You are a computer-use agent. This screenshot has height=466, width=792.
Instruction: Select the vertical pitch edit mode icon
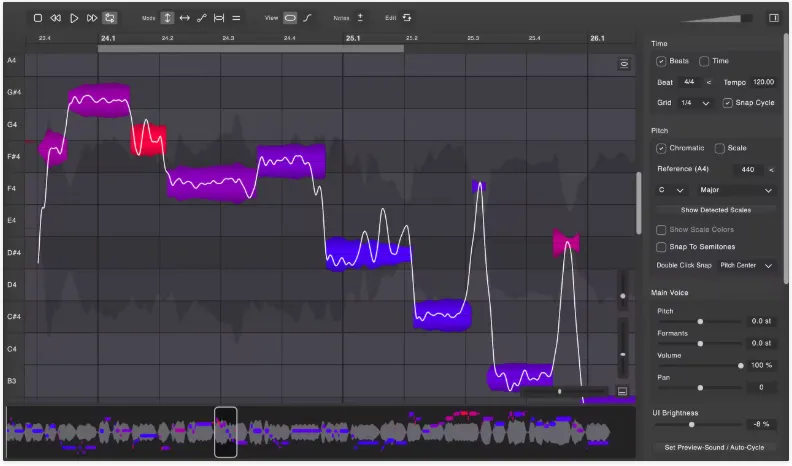coord(167,18)
